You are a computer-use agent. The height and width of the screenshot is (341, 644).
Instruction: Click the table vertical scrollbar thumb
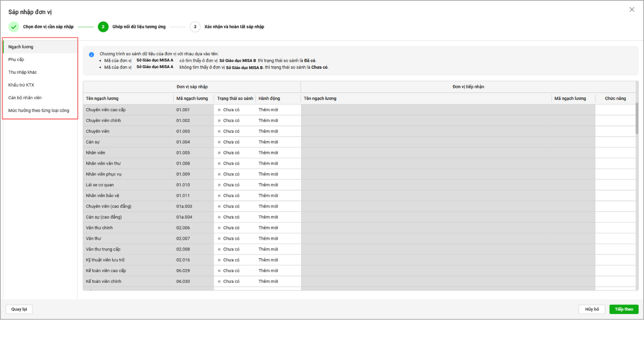pos(637,118)
